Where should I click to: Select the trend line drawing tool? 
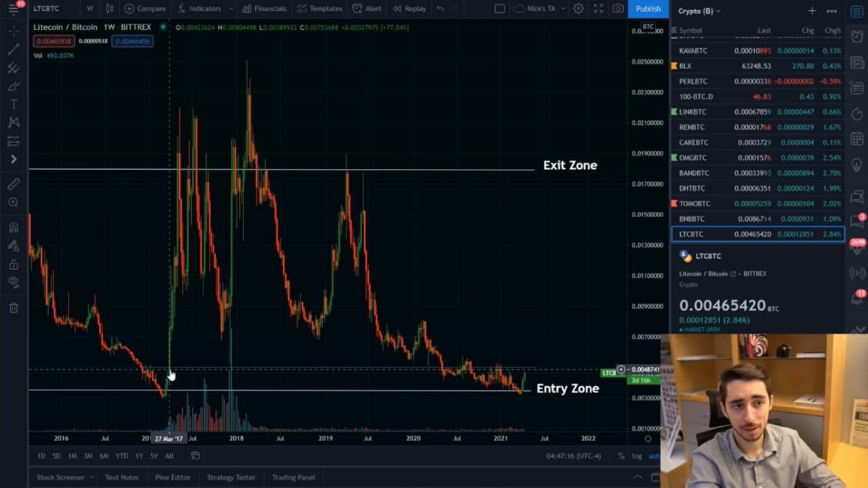[x=14, y=50]
